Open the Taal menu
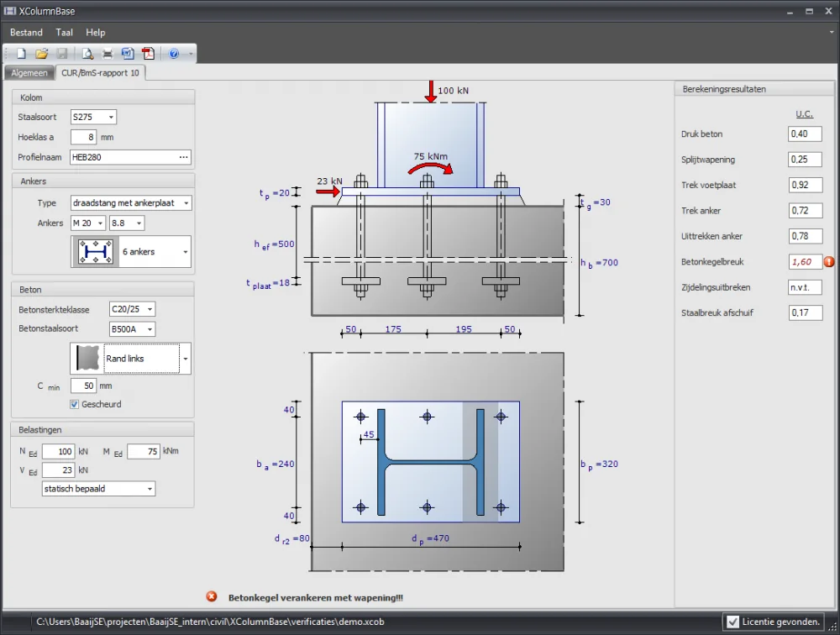The width and height of the screenshot is (840, 635). pos(65,32)
